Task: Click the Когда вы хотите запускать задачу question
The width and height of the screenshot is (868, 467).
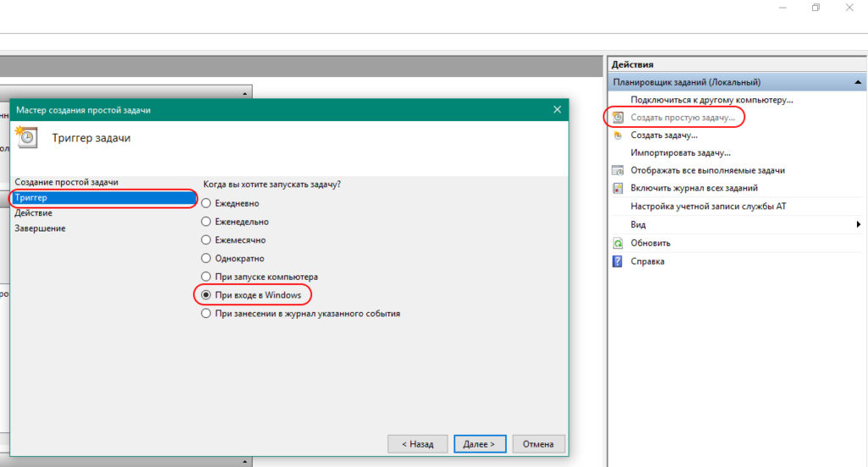Action: pyautogui.click(x=272, y=184)
